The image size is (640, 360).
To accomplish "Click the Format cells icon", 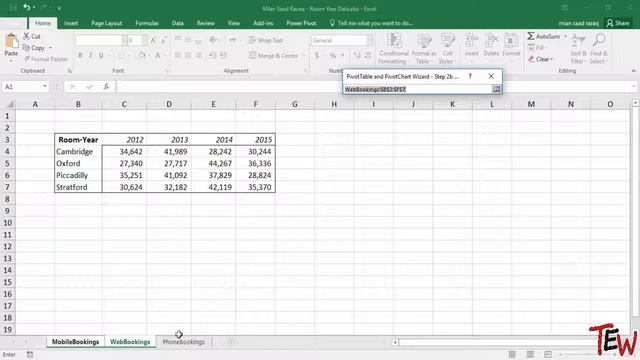I will click(511, 41).
